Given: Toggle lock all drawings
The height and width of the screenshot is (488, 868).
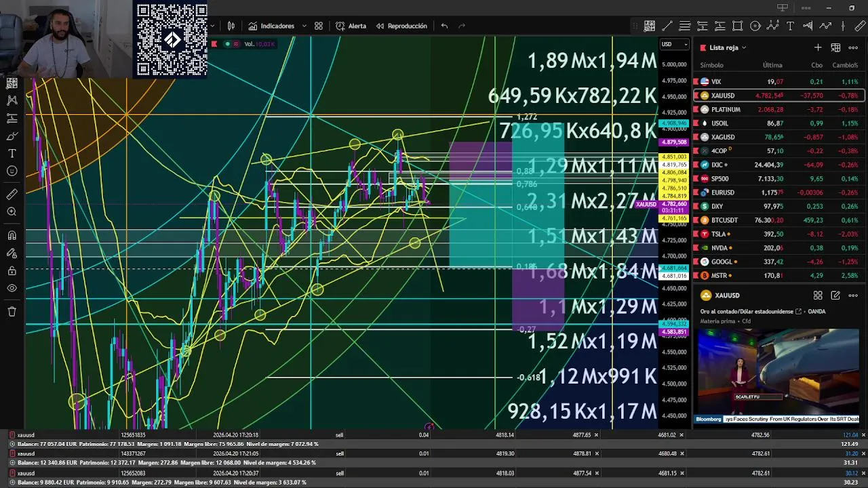Looking at the screenshot, I should 12,270.
